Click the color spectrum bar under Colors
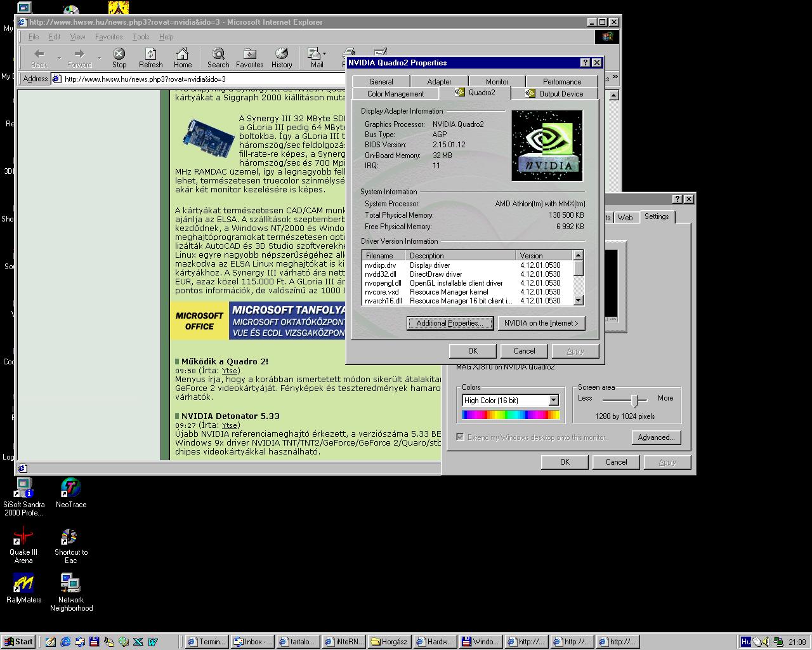This screenshot has width=812, height=650. pyautogui.click(x=511, y=415)
